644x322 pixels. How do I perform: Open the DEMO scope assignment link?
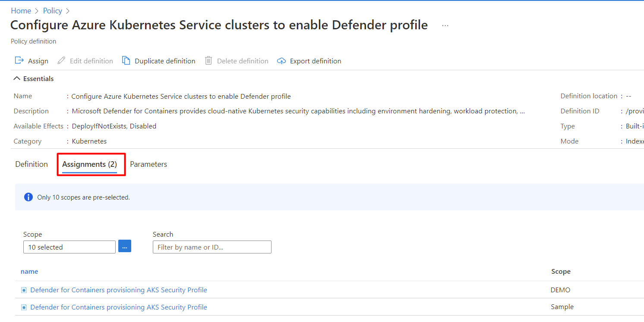click(x=119, y=290)
